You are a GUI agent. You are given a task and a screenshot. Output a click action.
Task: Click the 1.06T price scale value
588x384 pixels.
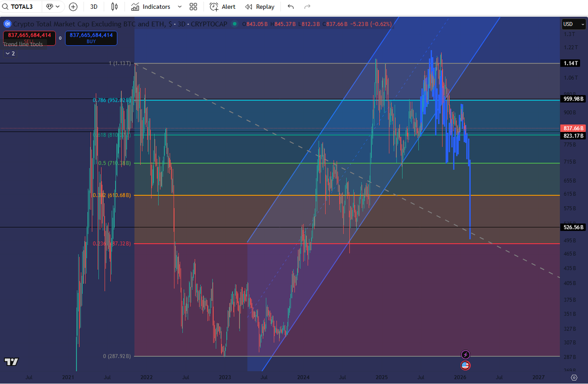(x=570, y=78)
